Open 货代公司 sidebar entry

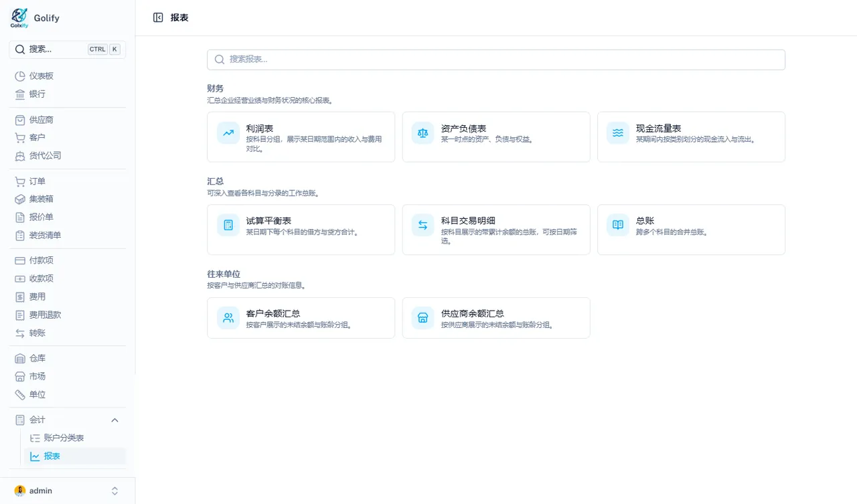pos(68,156)
